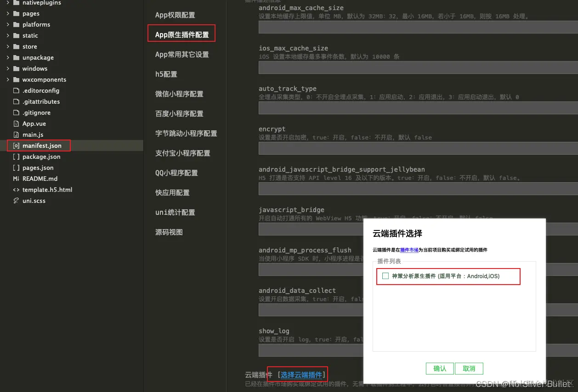Confirm plugin selection with 确认 button
The image size is (578, 392).
(x=439, y=368)
